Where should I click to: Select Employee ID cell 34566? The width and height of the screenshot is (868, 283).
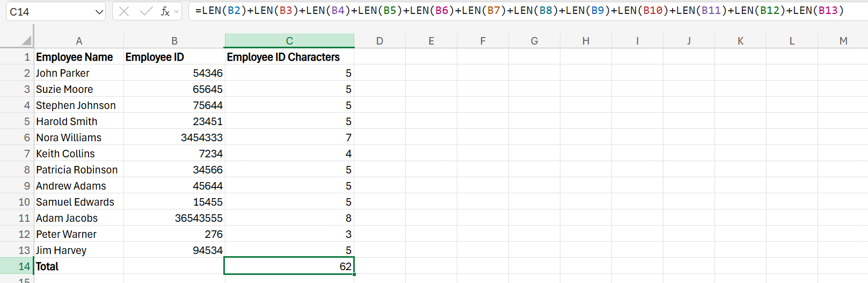(174, 170)
